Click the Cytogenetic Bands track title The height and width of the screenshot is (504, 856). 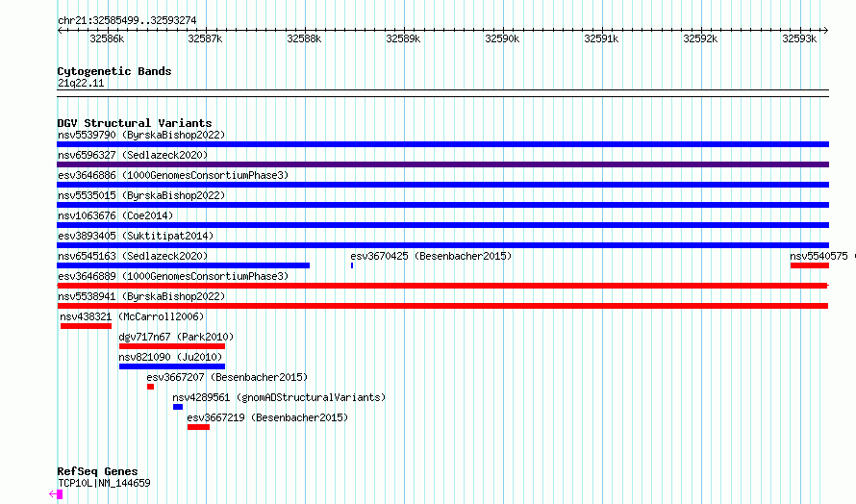coord(114,71)
